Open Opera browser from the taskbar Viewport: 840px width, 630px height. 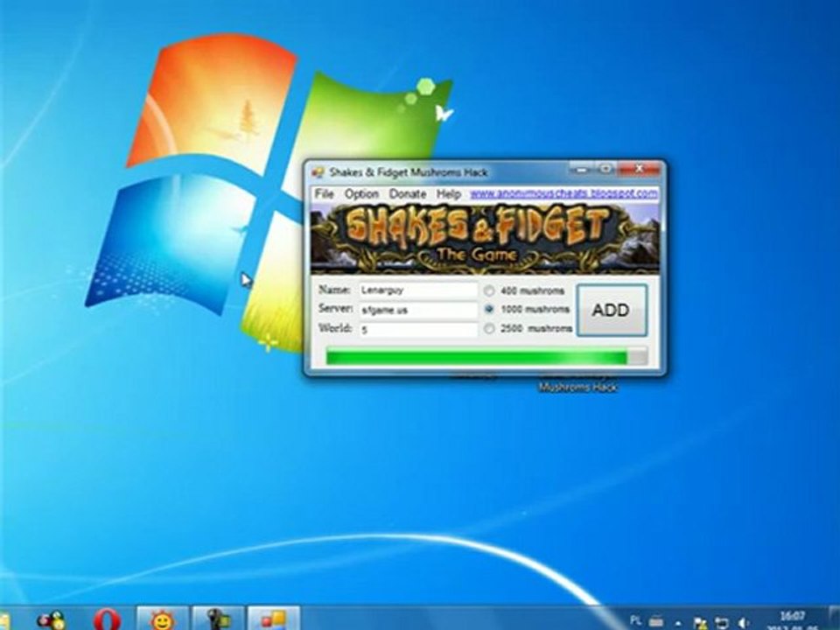point(107,619)
